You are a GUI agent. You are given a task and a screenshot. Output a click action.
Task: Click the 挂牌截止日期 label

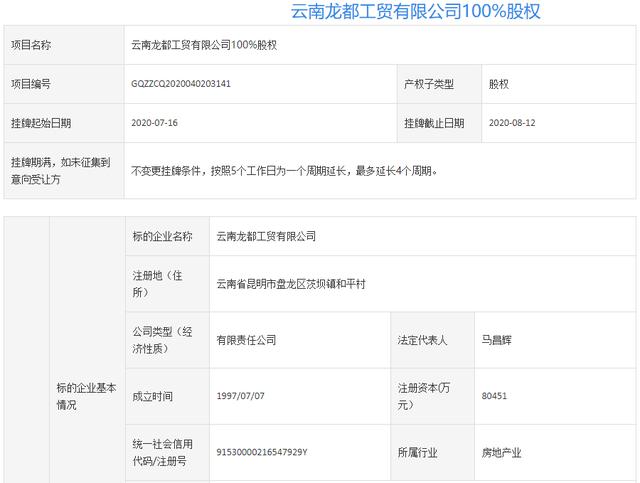(434, 123)
